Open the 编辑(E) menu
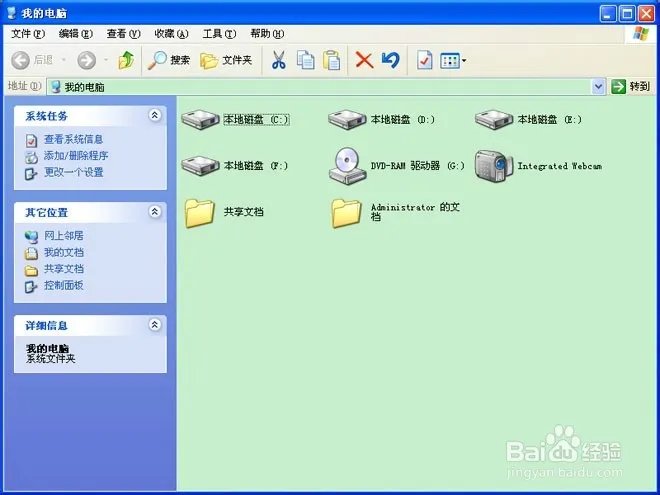The width and height of the screenshot is (660, 495). [76, 34]
